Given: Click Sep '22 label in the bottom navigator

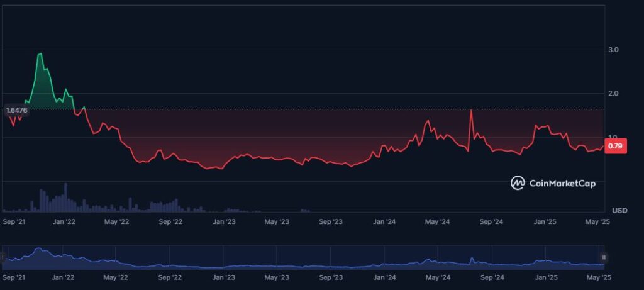Looking at the screenshot, I should point(170,277).
